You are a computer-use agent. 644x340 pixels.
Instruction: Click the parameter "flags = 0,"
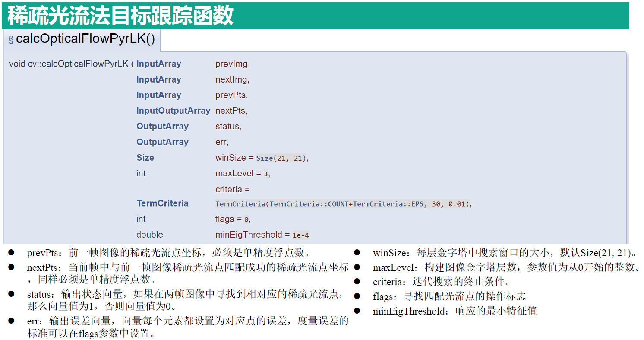[233, 219]
